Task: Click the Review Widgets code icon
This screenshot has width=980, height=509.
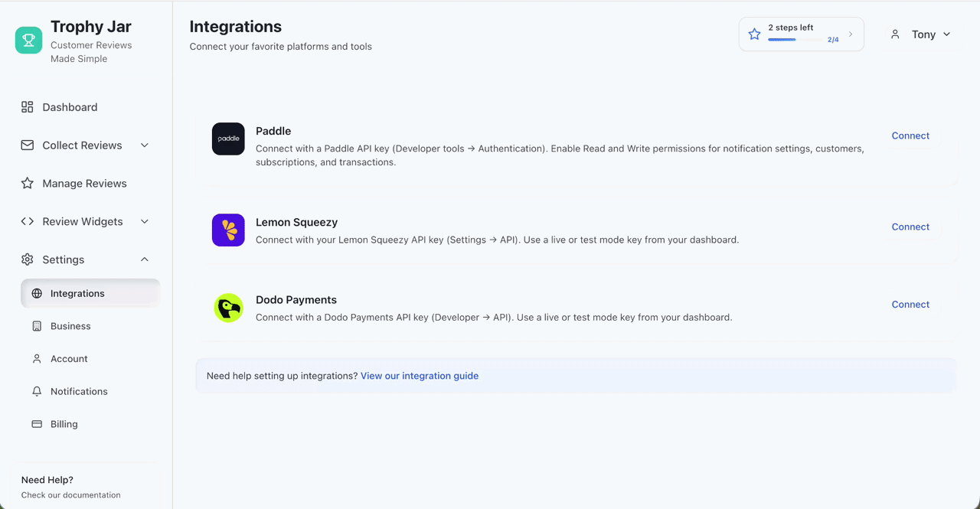Action: coord(28,222)
